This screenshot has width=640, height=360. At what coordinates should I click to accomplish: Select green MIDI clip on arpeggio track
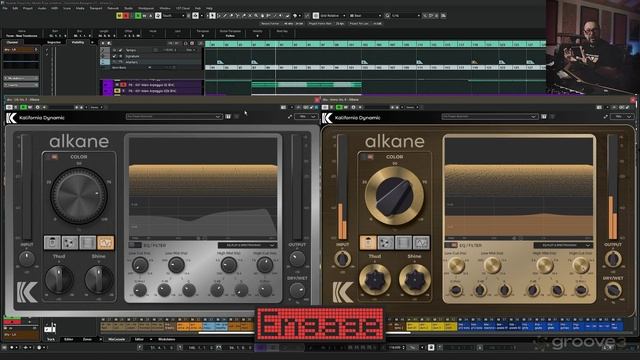[x=307, y=85]
